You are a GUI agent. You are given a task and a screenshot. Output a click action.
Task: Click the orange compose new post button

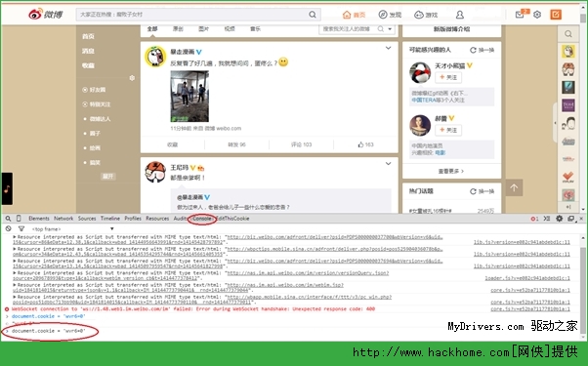(x=556, y=15)
